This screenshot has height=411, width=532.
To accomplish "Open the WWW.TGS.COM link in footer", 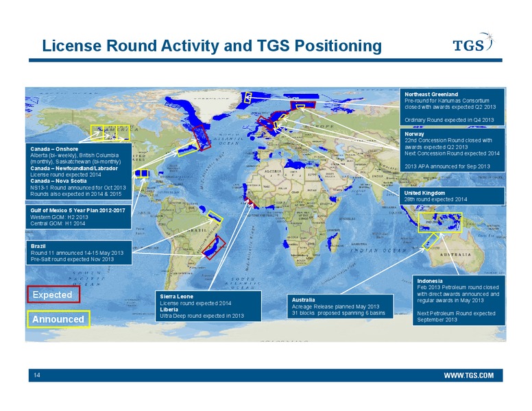I will click(468, 375).
